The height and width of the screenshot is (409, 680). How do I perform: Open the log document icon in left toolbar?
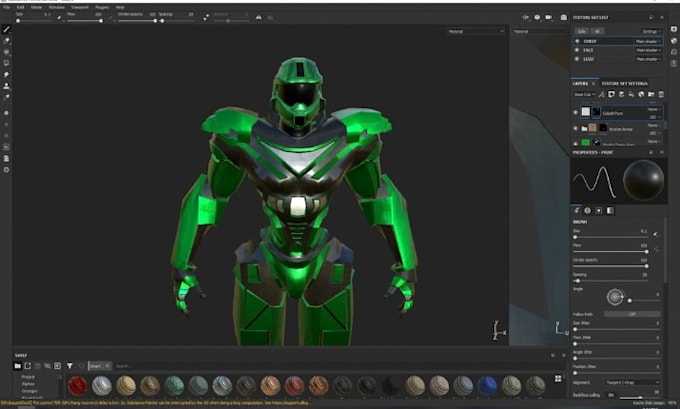7,159
